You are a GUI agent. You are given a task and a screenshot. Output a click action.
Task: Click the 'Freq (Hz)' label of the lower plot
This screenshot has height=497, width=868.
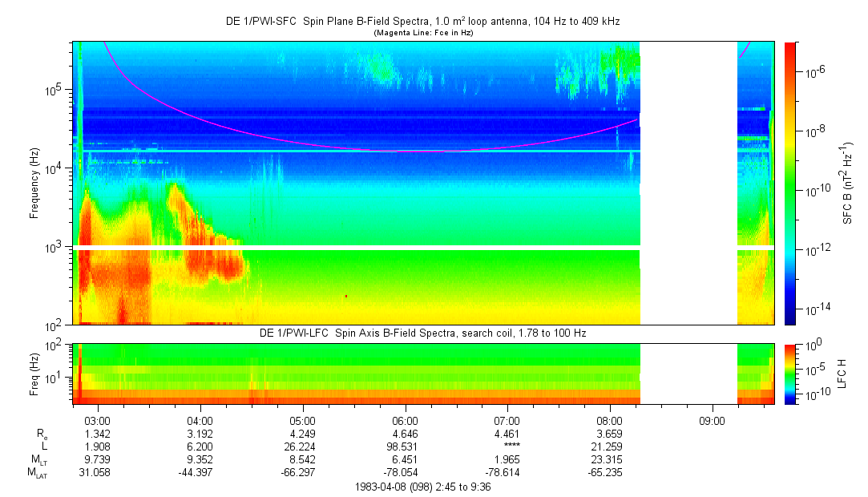pyautogui.click(x=34, y=374)
